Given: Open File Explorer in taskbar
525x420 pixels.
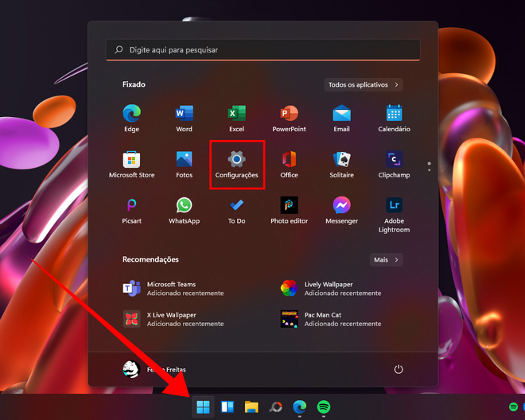Looking at the screenshot, I should pos(251,407).
